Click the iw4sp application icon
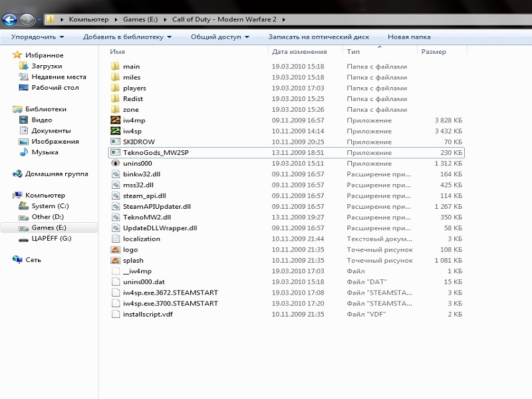The width and height of the screenshot is (532, 399). tap(115, 131)
